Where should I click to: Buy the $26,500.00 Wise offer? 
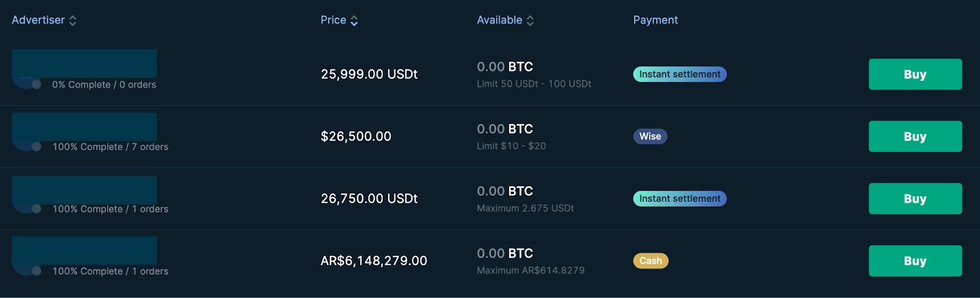coord(914,137)
